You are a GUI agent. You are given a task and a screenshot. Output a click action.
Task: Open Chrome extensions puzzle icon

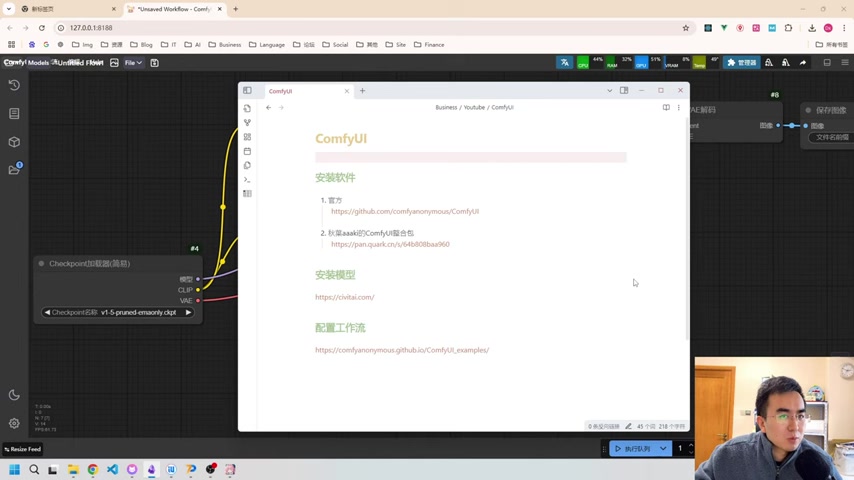(x=788, y=28)
